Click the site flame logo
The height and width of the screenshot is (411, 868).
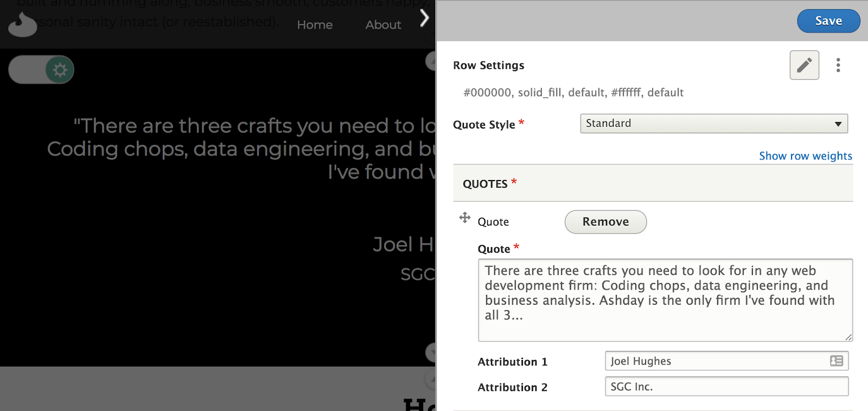tap(22, 25)
